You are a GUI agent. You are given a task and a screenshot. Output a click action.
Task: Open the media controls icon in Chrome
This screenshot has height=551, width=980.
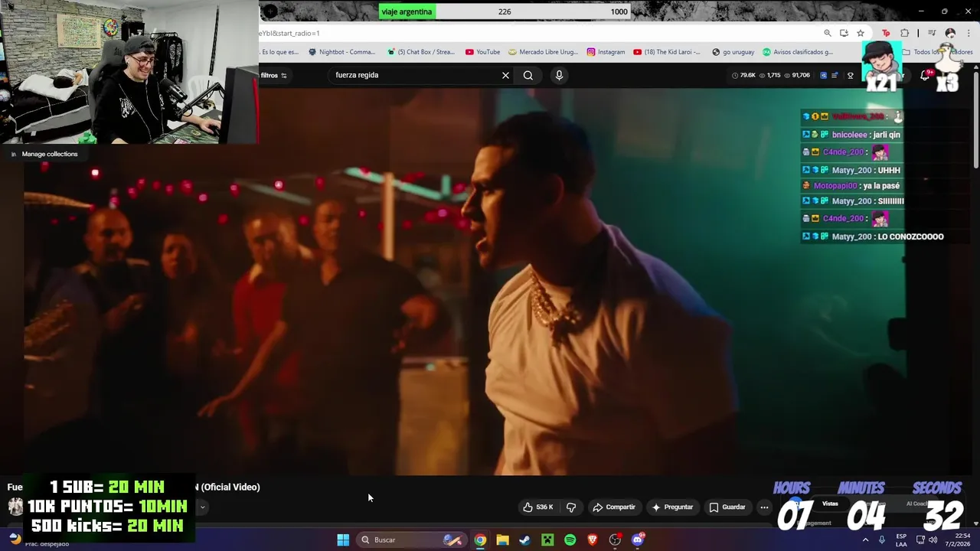[932, 33]
